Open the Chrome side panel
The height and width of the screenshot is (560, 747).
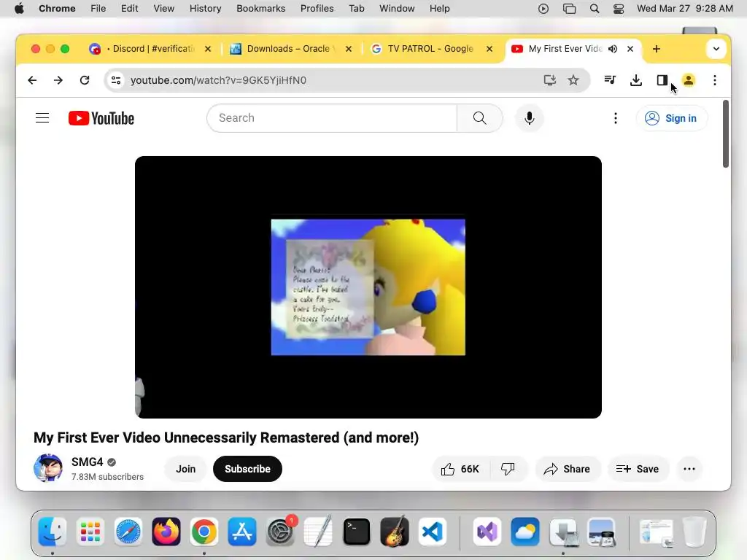click(x=662, y=80)
